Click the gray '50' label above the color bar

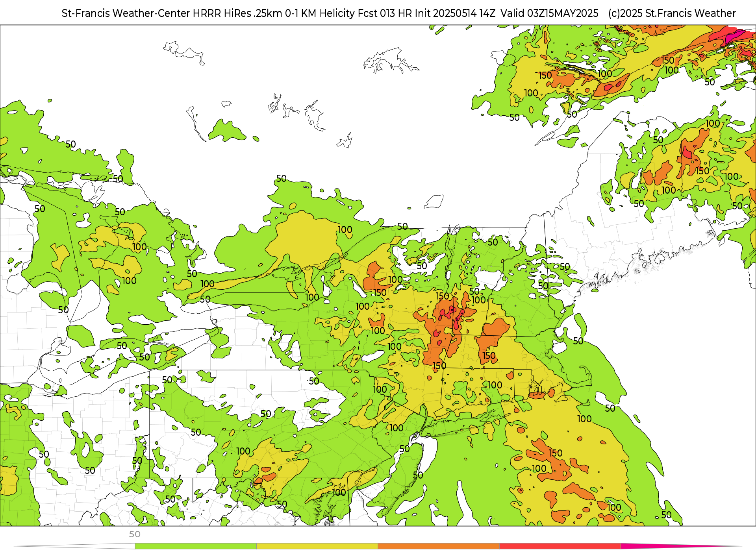tap(135, 534)
